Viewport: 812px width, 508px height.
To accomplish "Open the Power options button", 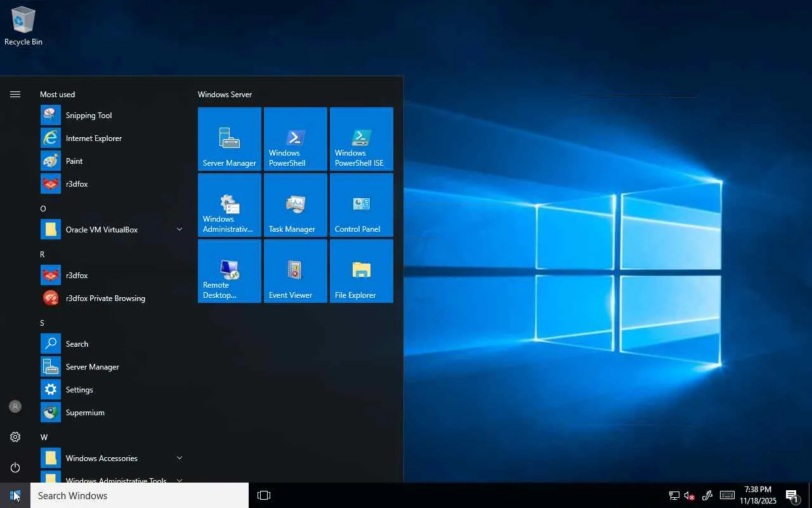I will click(15, 467).
